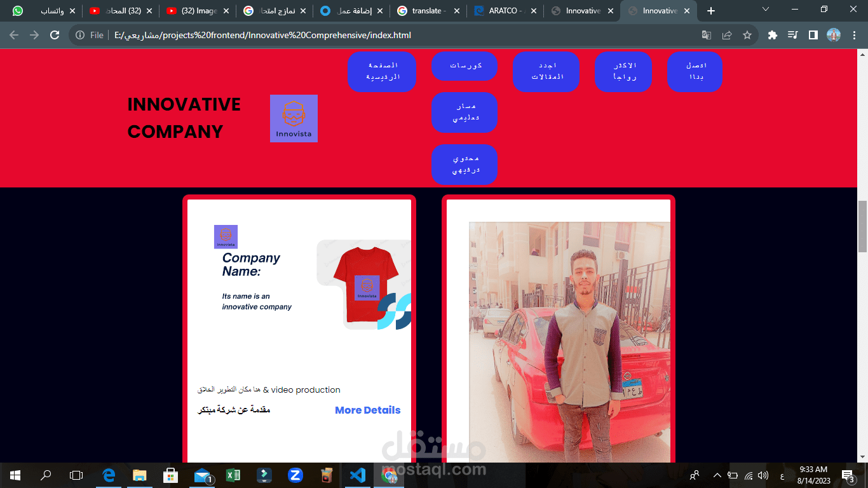Click the Innovista logo on the page
The width and height of the screenshot is (868, 488).
click(x=294, y=118)
